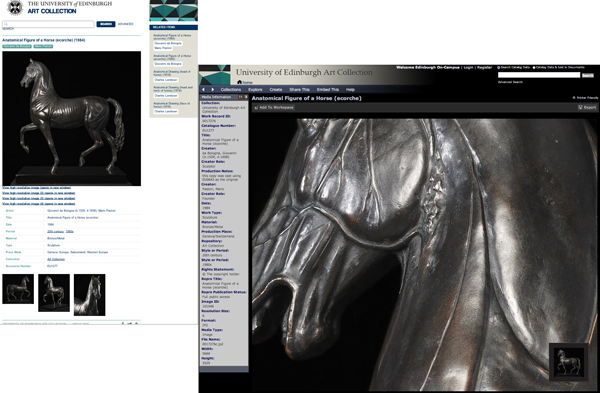Click the 1980s period link

(x=69, y=232)
